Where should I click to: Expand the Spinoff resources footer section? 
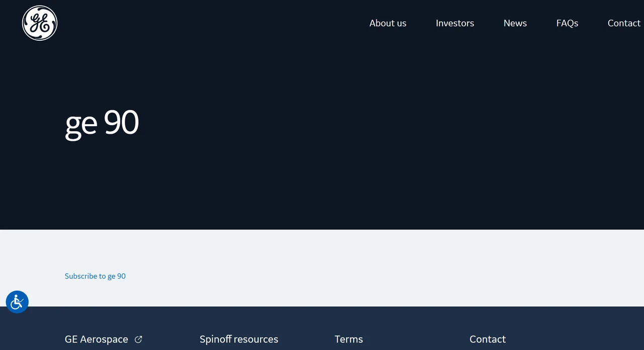point(239,339)
